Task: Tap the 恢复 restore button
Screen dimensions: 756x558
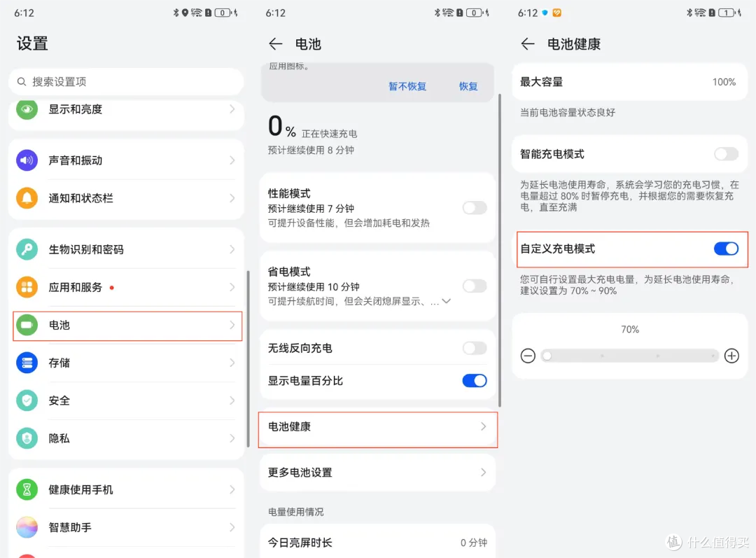Action: point(468,86)
